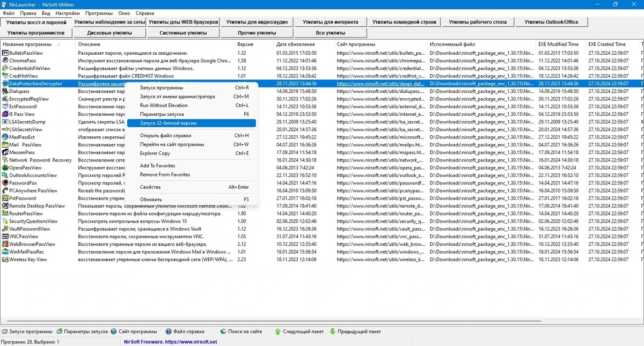Sort by the Исполняемый файл column header
Viewport: 644px width, 346px height.
coord(482,45)
